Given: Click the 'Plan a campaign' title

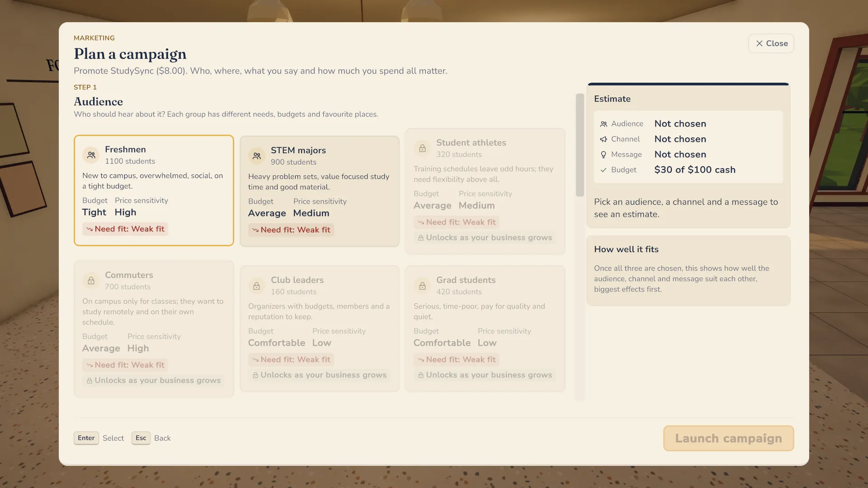Looking at the screenshot, I should (130, 54).
